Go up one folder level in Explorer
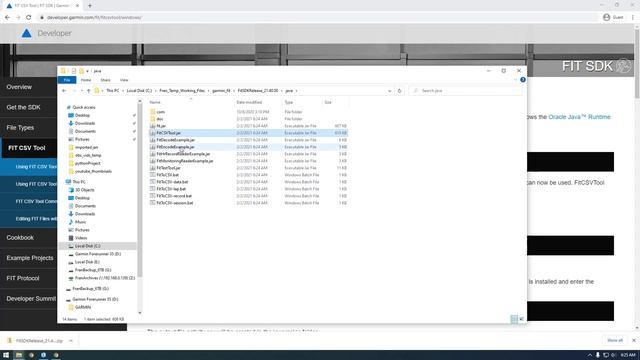640x360 pixels. tap(89, 91)
